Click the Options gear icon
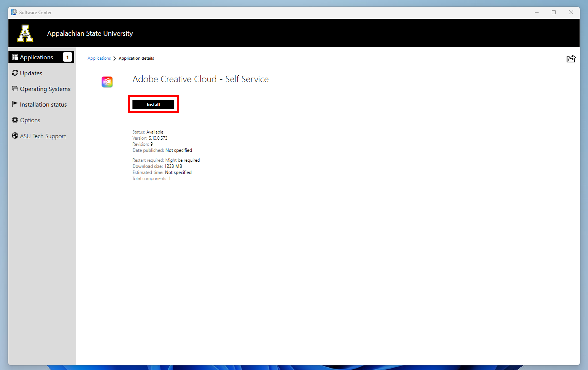 [15, 120]
